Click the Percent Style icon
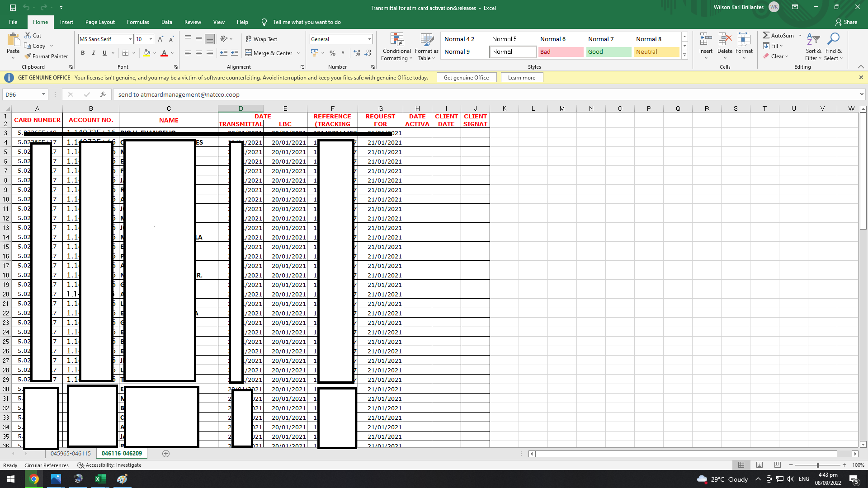This screenshot has height=488, width=868. [332, 53]
